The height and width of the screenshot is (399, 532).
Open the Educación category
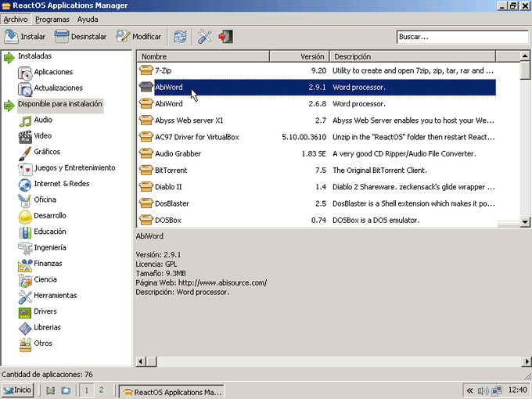click(50, 232)
